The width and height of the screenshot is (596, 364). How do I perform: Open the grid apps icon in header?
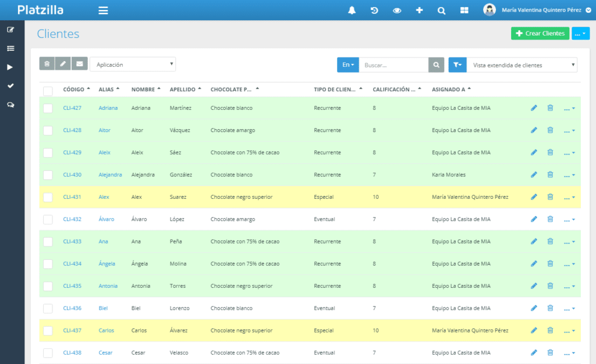coord(464,10)
